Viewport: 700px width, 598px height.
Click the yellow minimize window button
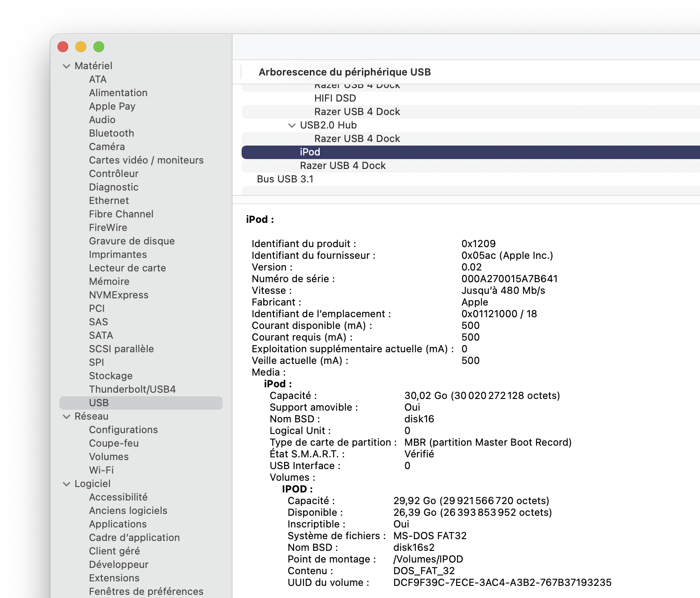(81, 47)
